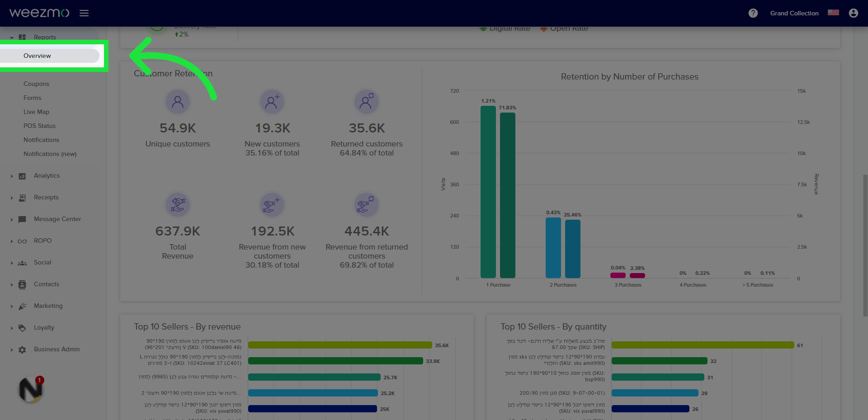The image size is (868, 420).
Task: Open the Loyalty menu label
Action: click(44, 327)
